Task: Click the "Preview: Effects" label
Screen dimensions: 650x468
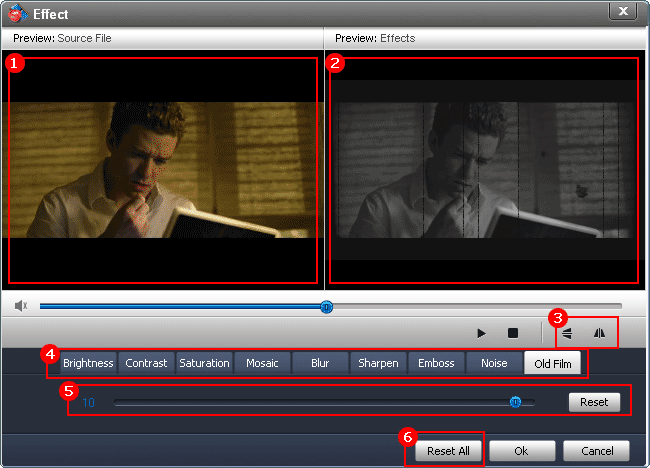Action: (375, 38)
